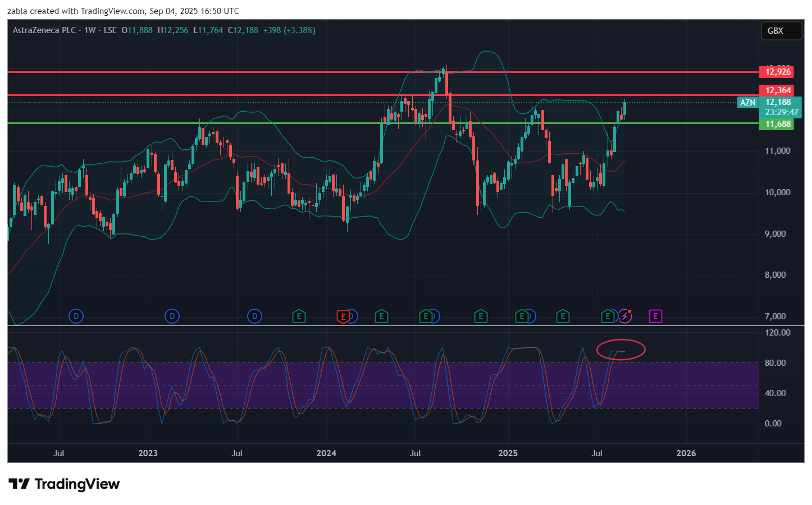812x505 pixels.
Task: Open the green earnings marker in early 2025
Action: pyautogui.click(x=522, y=316)
